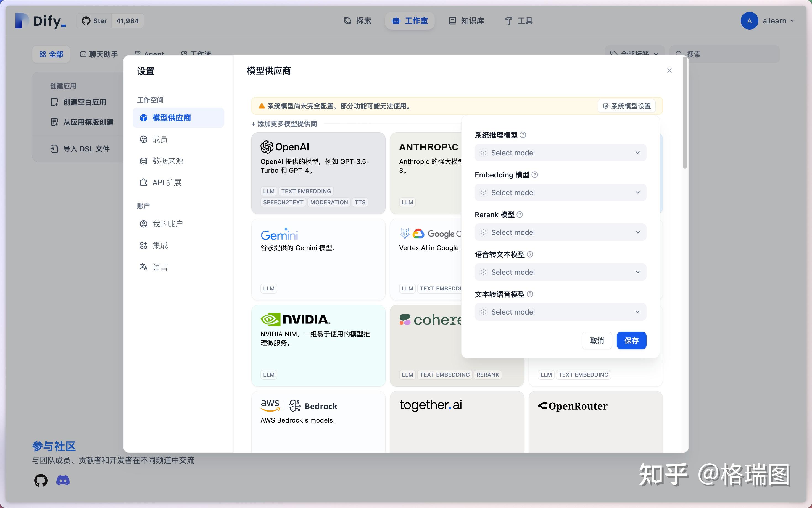The image size is (812, 508).
Task: Open 集成 settings section
Action: pos(178,245)
